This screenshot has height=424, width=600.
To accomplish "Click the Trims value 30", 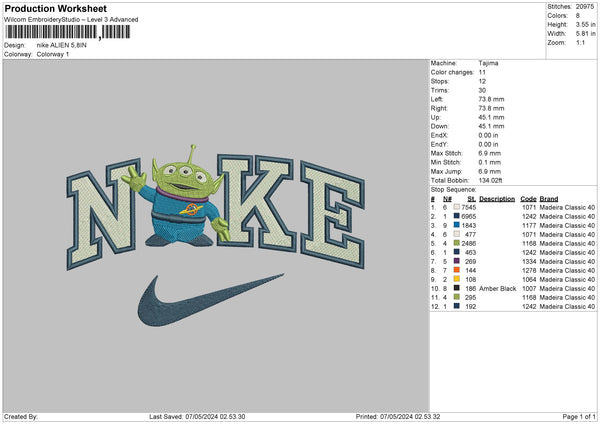I will pos(482,90).
